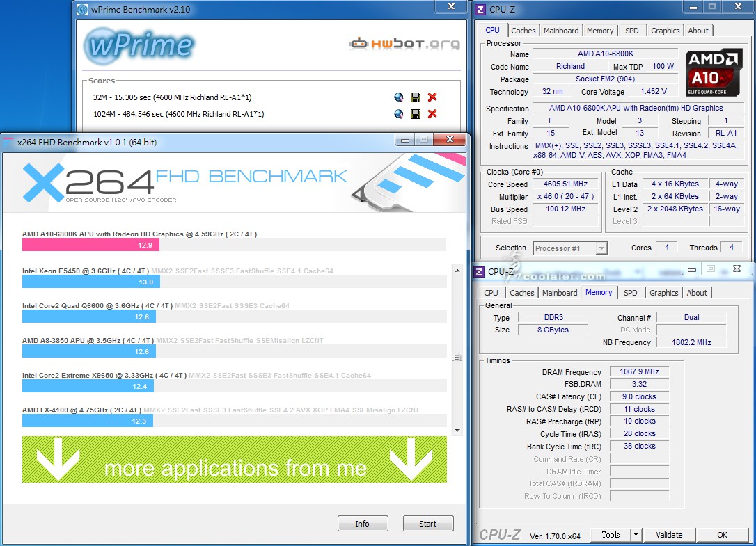Save the 32M wPrime score
This screenshot has height=546, width=756.
click(x=415, y=97)
